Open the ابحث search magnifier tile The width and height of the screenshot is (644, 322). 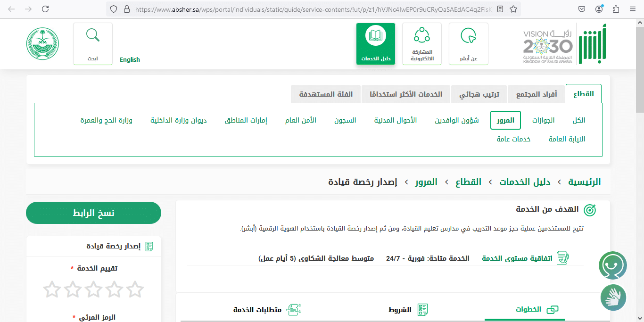point(93,44)
